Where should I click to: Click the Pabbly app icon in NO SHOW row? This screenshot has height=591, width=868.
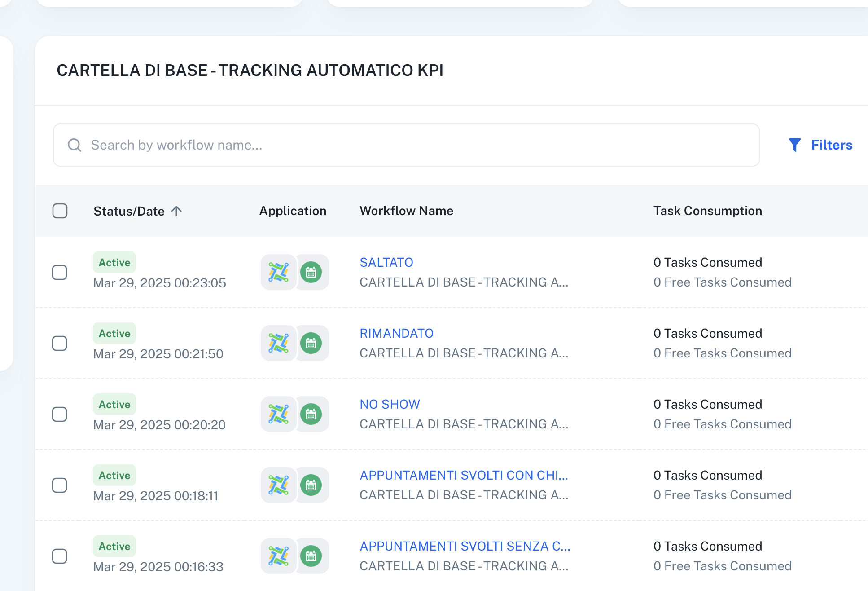click(x=278, y=414)
